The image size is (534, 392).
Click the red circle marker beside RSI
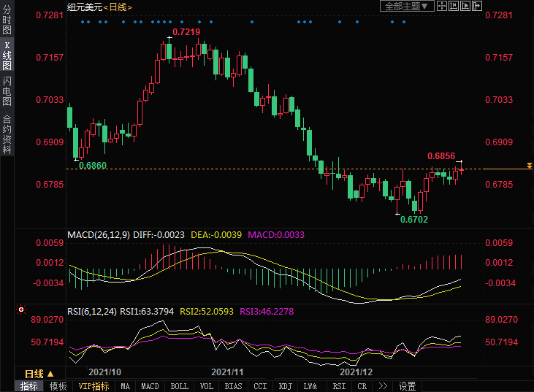pos(21,310)
